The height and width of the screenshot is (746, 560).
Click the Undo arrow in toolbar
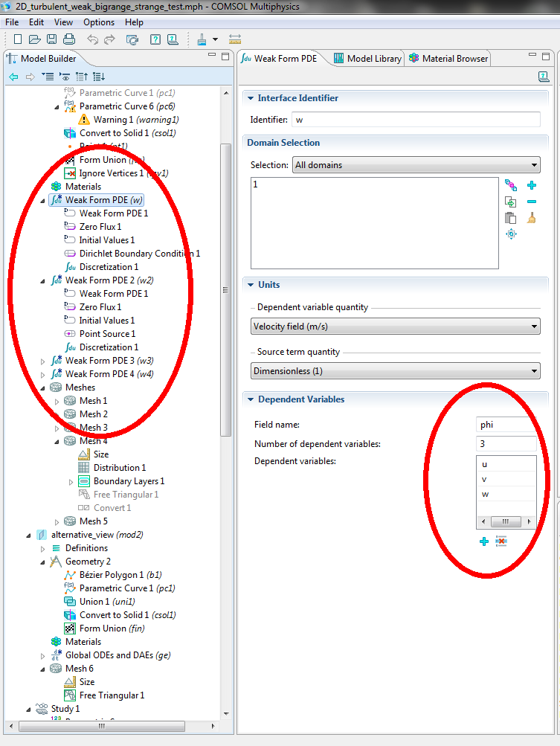[91, 39]
